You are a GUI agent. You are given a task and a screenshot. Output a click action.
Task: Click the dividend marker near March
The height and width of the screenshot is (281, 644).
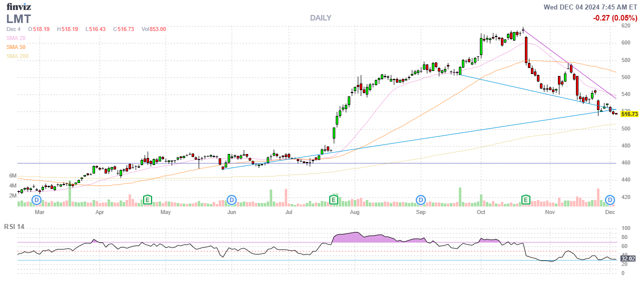coord(37,200)
